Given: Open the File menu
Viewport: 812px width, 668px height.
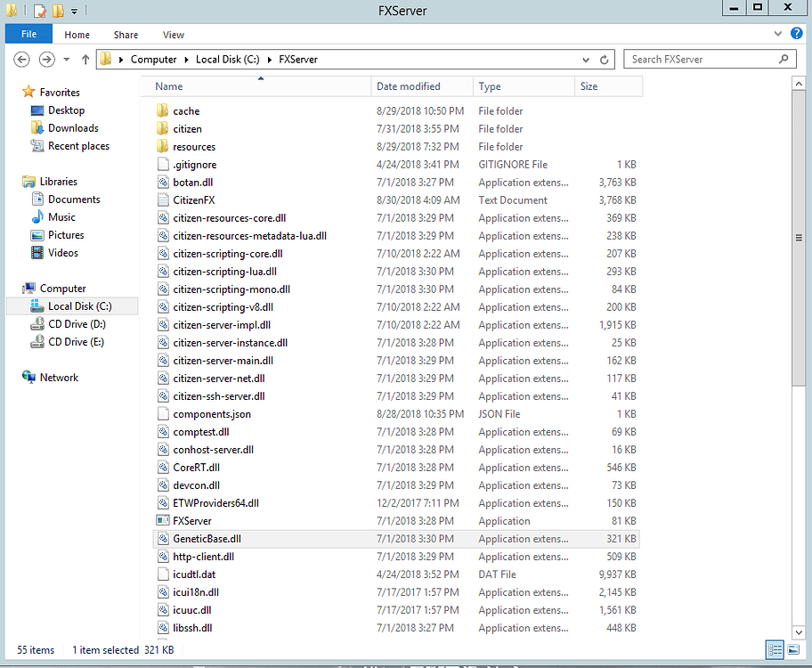Looking at the screenshot, I should [28, 35].
